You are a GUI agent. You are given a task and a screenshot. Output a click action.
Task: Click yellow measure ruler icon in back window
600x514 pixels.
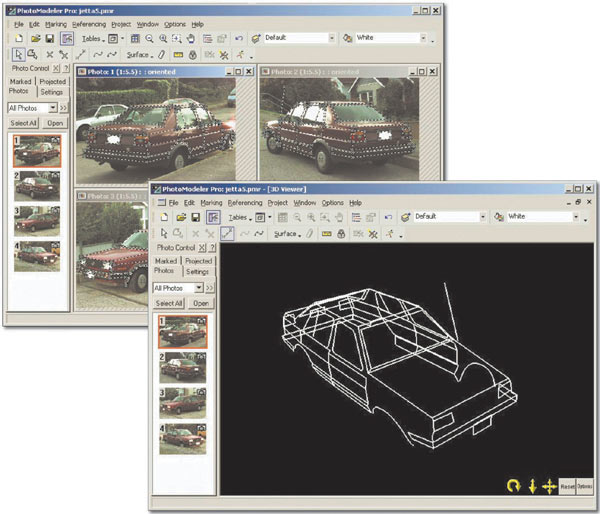pos(178,55)
